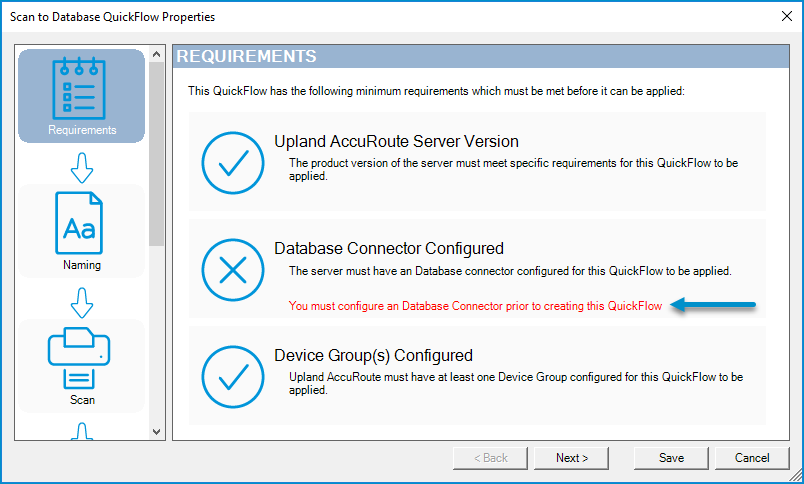Click the Upland AccuRoute Server Version heading
Image resolution: width=804 pixels, height=484 pixels.
coord(396,142)
